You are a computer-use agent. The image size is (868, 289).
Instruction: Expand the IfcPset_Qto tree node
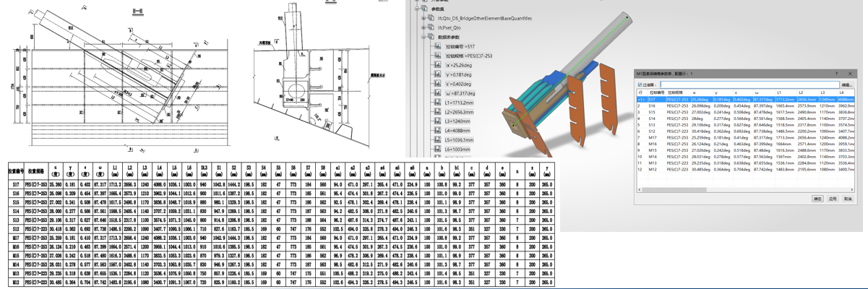[x=424, y=28]
